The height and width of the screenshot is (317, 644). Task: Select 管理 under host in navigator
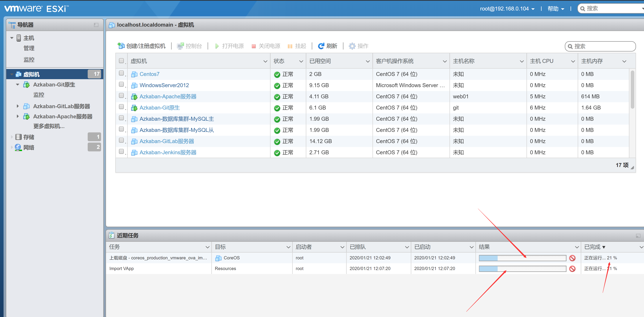pos(29,48)
